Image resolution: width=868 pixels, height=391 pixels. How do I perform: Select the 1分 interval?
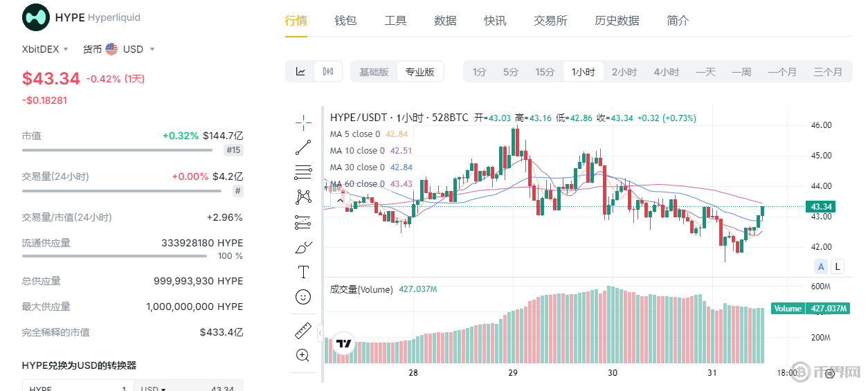pos(479,72)
